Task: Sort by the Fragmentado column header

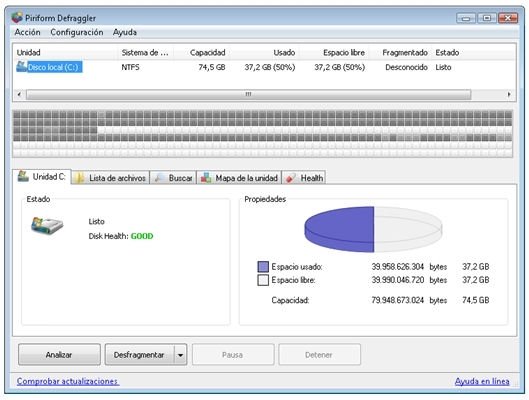Action: point(400,53)
